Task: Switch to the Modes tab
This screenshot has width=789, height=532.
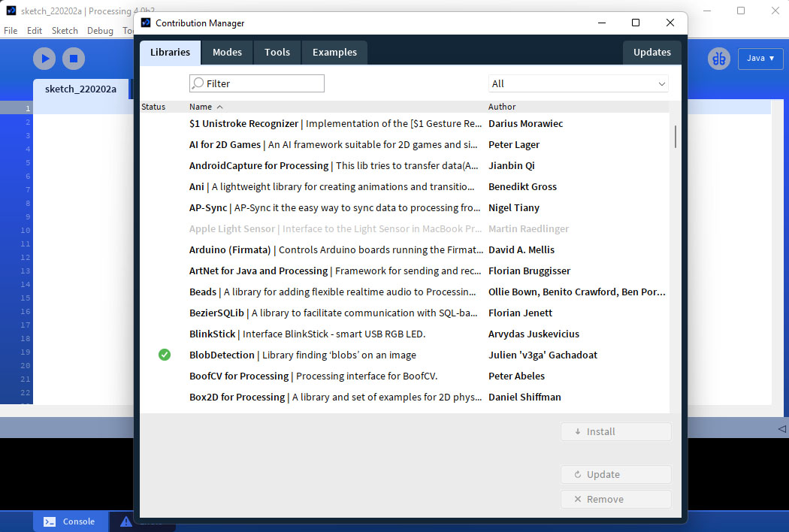Action: (227, 53)
